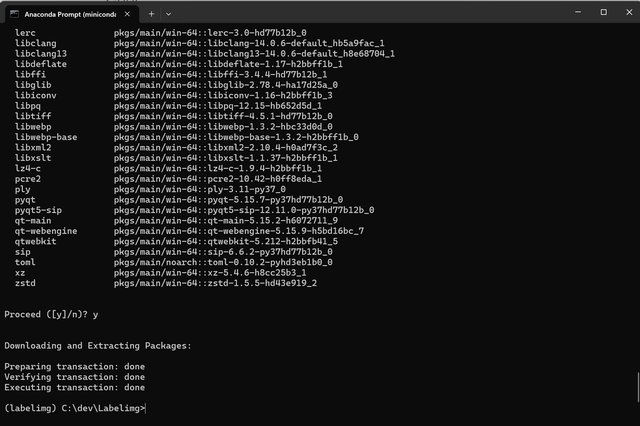Click the 'lz4-c' package name
Screen dimensions: 640x426
pos(28,168)
